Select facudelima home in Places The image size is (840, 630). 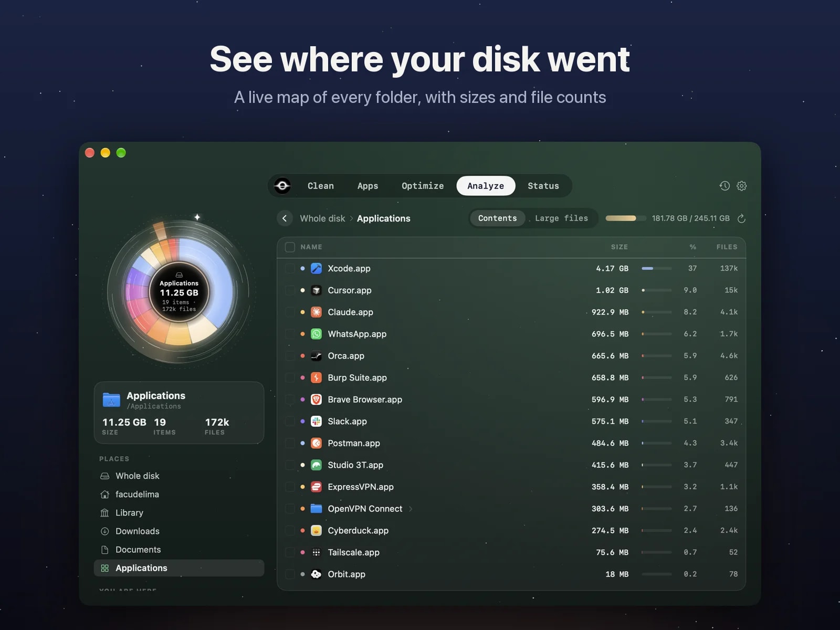(x=179, y=495)
